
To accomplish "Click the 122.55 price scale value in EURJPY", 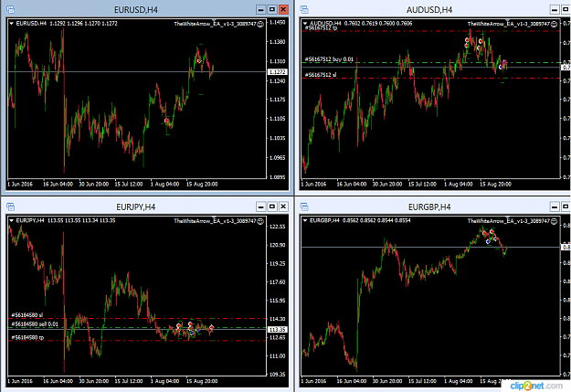I will [277, 227].
